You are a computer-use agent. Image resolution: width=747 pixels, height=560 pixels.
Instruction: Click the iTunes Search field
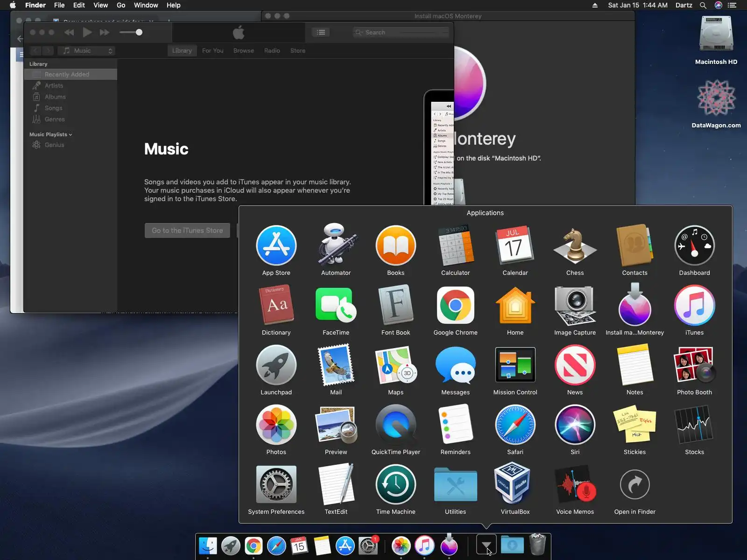[x=401, y=32]
